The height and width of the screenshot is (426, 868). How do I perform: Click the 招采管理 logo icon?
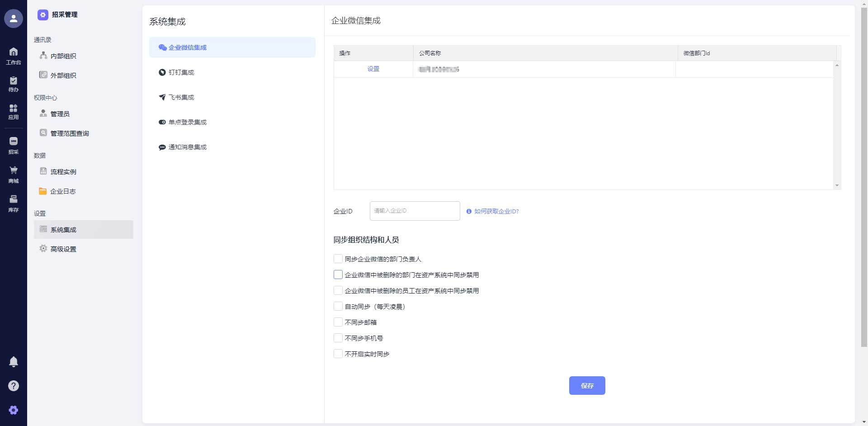(43, 15)
